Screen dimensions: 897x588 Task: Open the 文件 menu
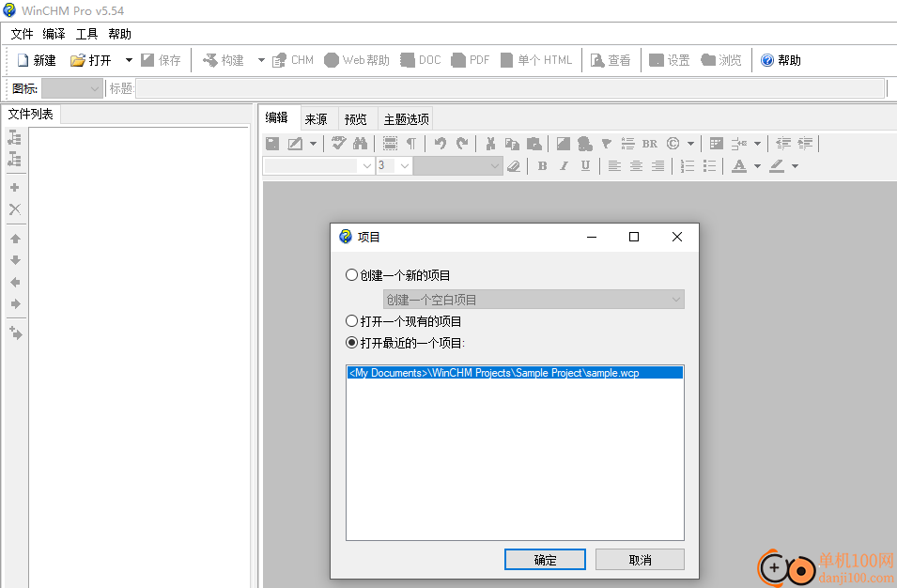coord(22,35)
